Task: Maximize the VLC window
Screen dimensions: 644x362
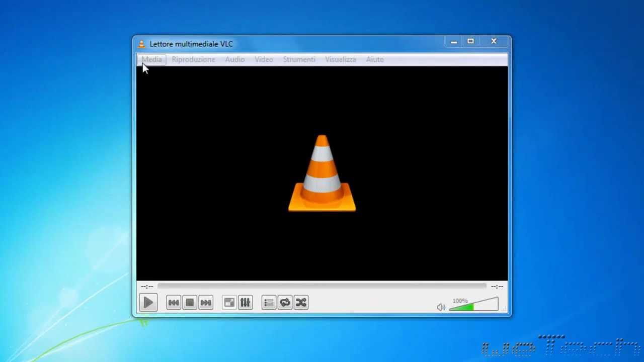Action: point(470,42)
